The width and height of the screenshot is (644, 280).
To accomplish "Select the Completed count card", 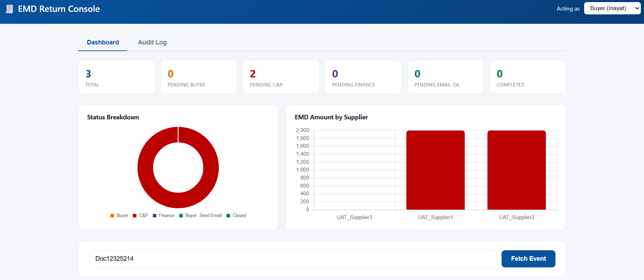I will pyautogui.click(x=528, y=77).
